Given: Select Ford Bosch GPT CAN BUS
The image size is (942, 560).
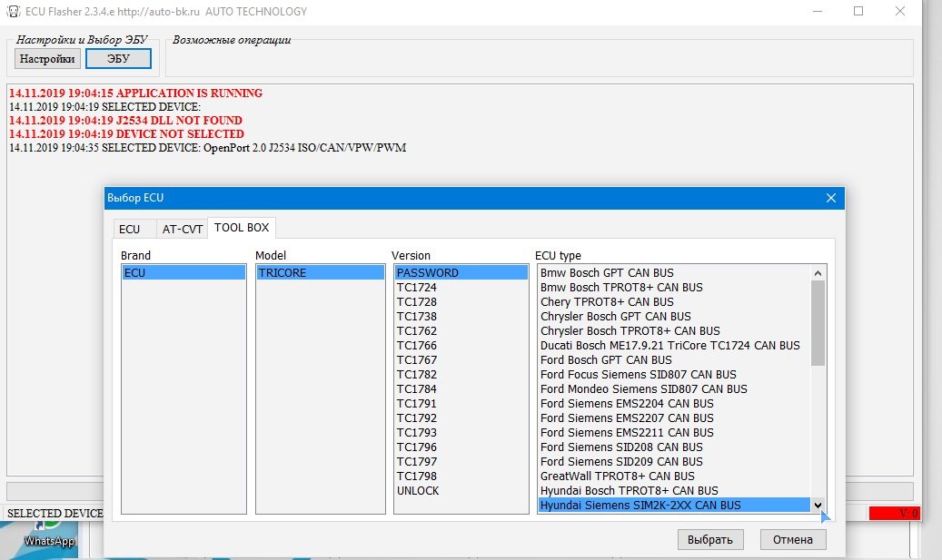Looking at the screenshot, I should (x=606, y=360).
